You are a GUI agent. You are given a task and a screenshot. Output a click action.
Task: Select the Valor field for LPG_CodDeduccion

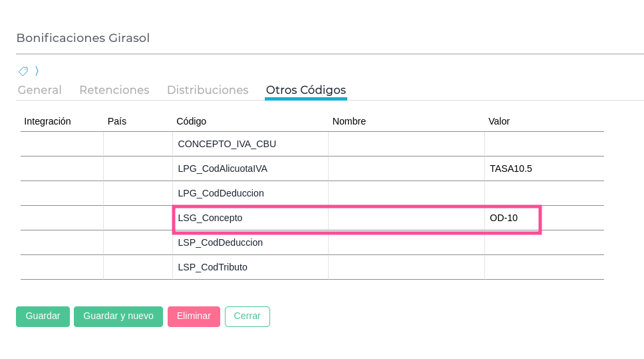(x=544, y=193)
